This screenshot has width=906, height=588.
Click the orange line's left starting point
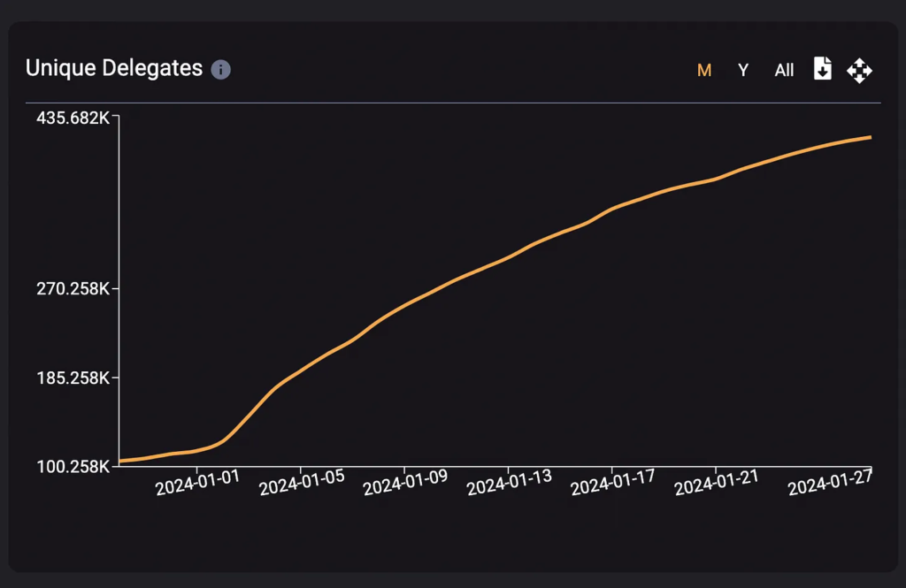[x=121, y=461]
